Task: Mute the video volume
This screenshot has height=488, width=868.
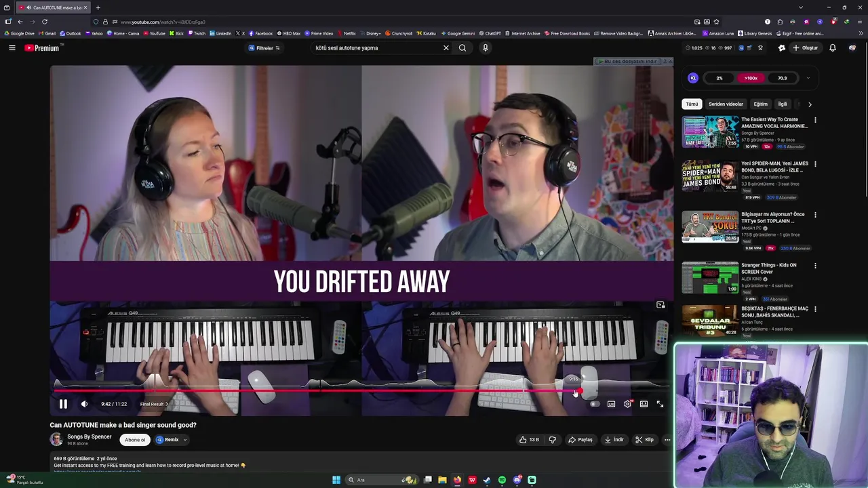Action: click(x=84, y=404)
